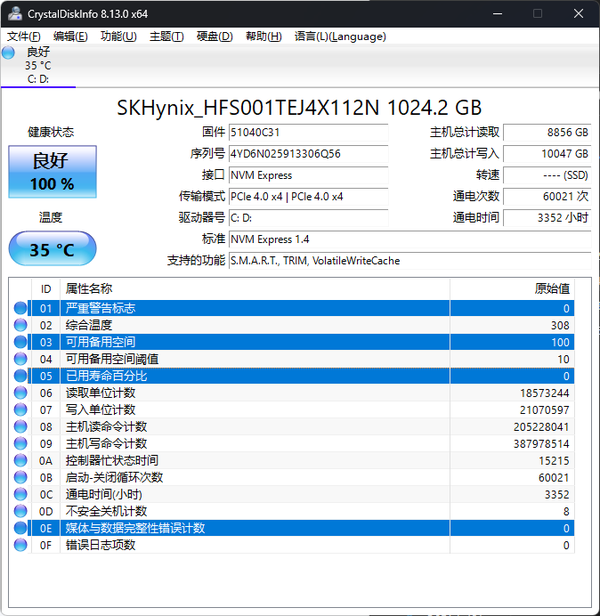The height and width of the screenshot is (616, 600).
Task: Click the status orb for 08 主机读命令计数
Action: click(20, 426)
